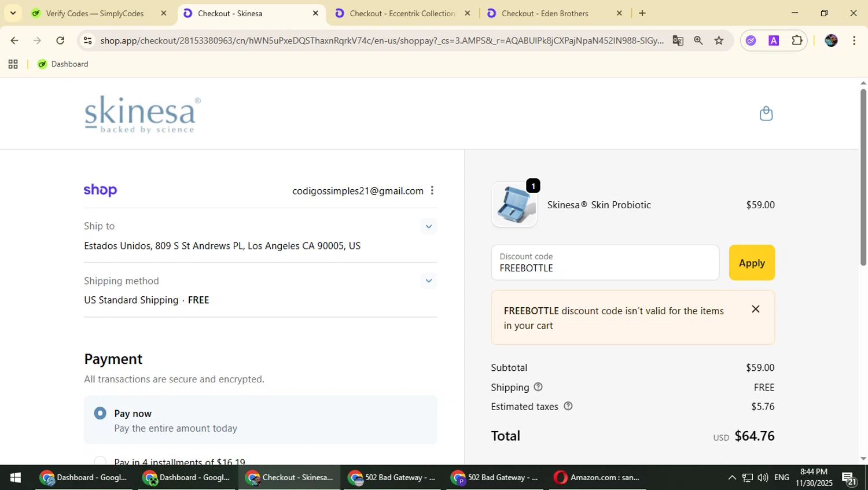Expand the Ship to address section
The image size is (868, 490).
pos(428,226)
